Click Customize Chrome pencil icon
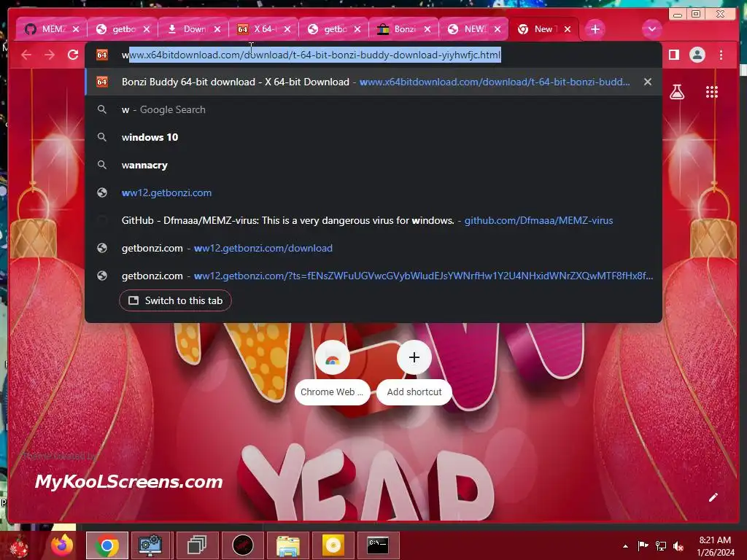The height and width of the screenshot is (560, 747). [713, 497]
